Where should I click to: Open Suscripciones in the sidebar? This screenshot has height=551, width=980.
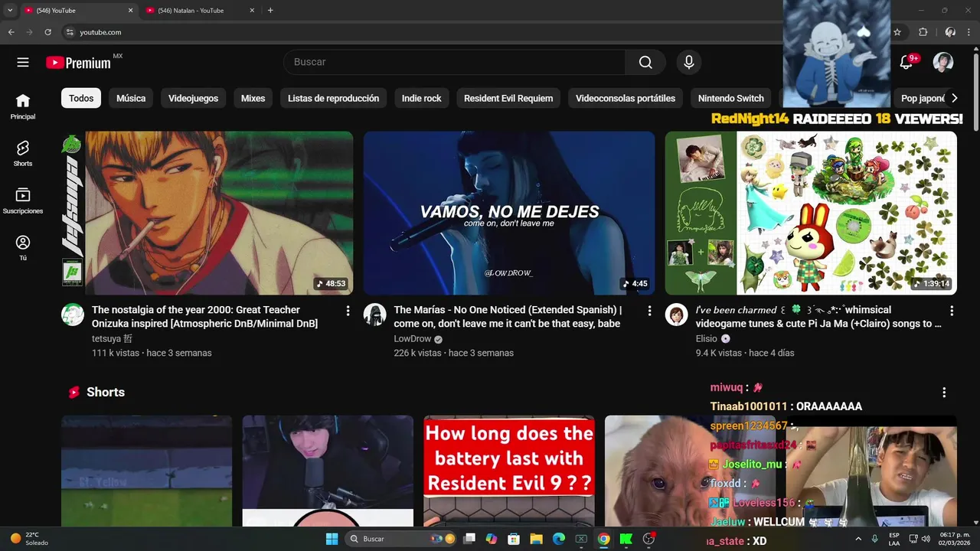point(23,201)
